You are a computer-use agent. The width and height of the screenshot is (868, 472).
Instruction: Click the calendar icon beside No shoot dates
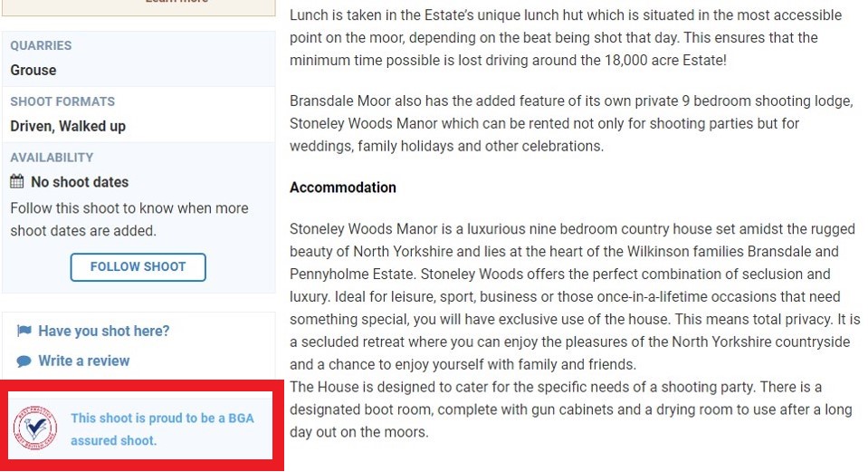point(17,182)
